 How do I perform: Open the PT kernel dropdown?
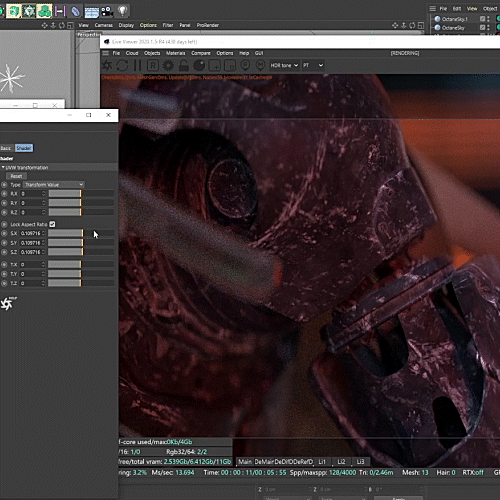pos(313,65)
